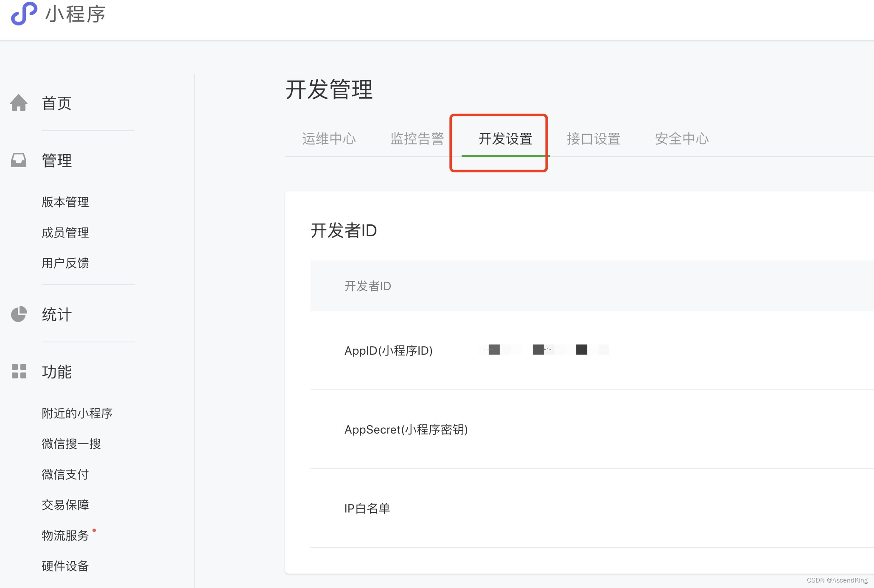Click the pie chart icon beside 统计
The width and height of the screenshot is (874, 588).
point(19,314)
